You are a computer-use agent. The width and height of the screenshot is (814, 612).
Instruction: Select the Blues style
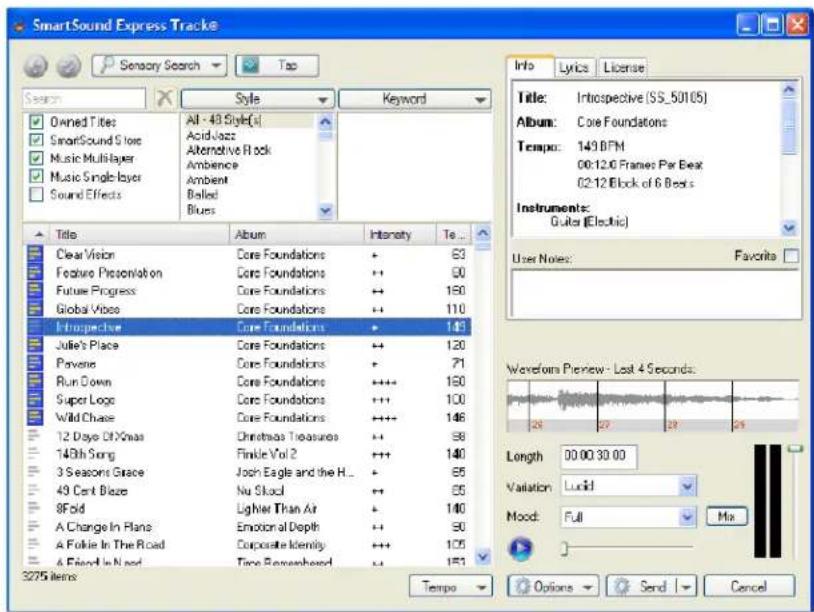[201, 210]
